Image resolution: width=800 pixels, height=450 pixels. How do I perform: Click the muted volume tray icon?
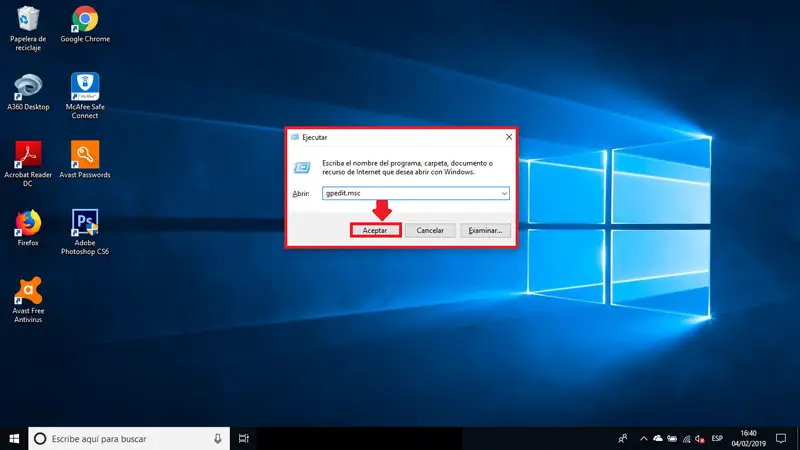point(699,438)
